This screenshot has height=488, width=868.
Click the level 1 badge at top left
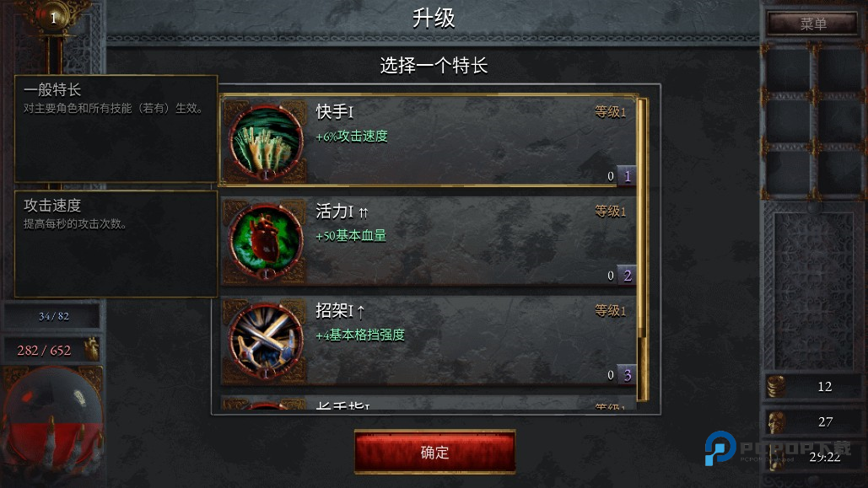[54, 18]
